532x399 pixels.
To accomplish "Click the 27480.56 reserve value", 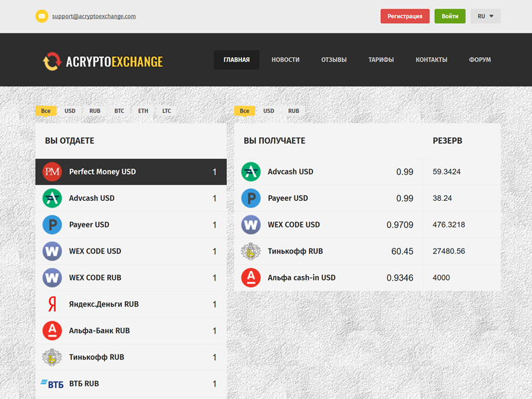I will (448, 251).
